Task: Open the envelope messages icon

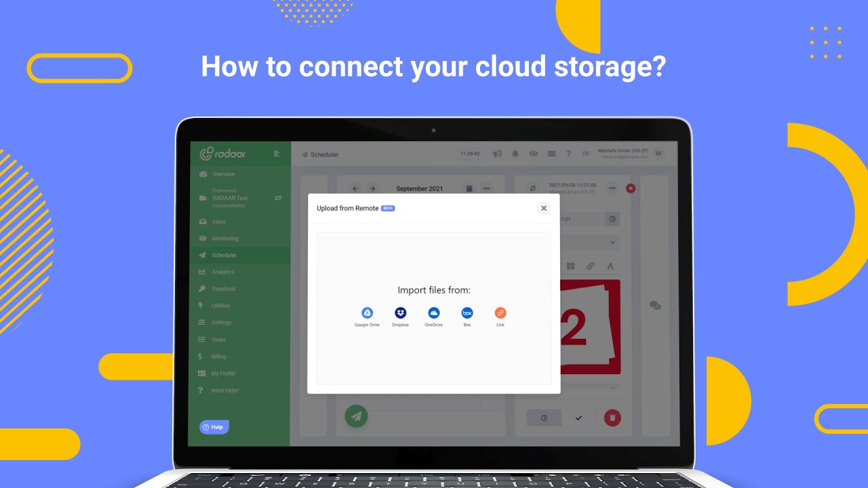Action: tap(551, 154)
